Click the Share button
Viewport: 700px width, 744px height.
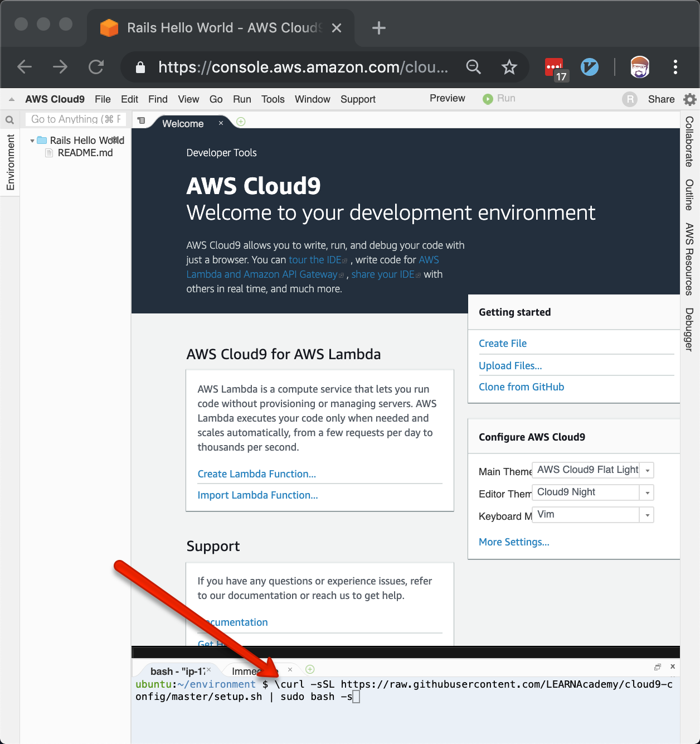661,99
